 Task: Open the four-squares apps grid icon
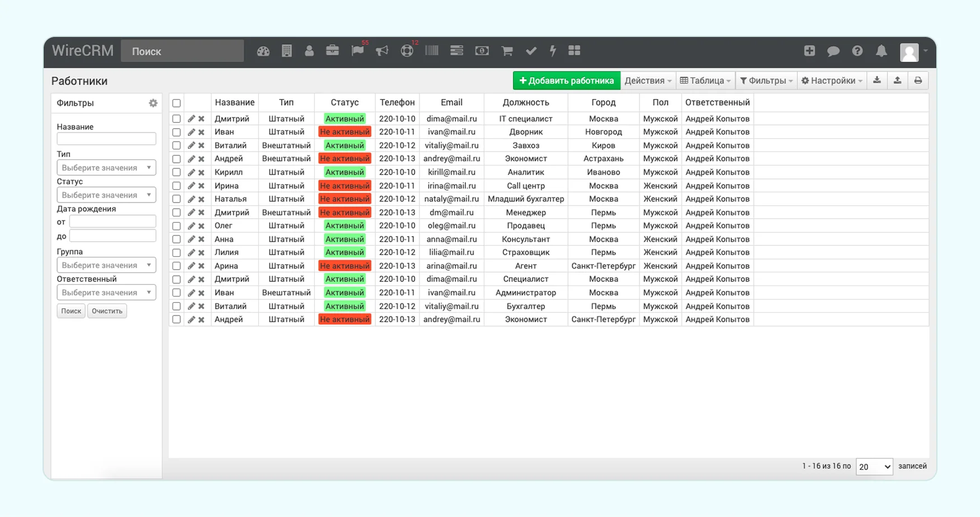coord(574,51)
